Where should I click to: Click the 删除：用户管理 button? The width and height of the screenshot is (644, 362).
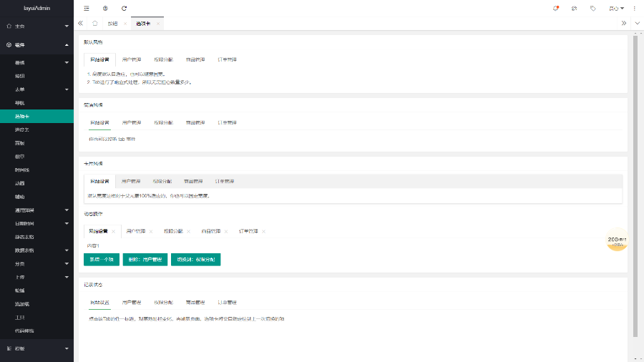(145, 260)
